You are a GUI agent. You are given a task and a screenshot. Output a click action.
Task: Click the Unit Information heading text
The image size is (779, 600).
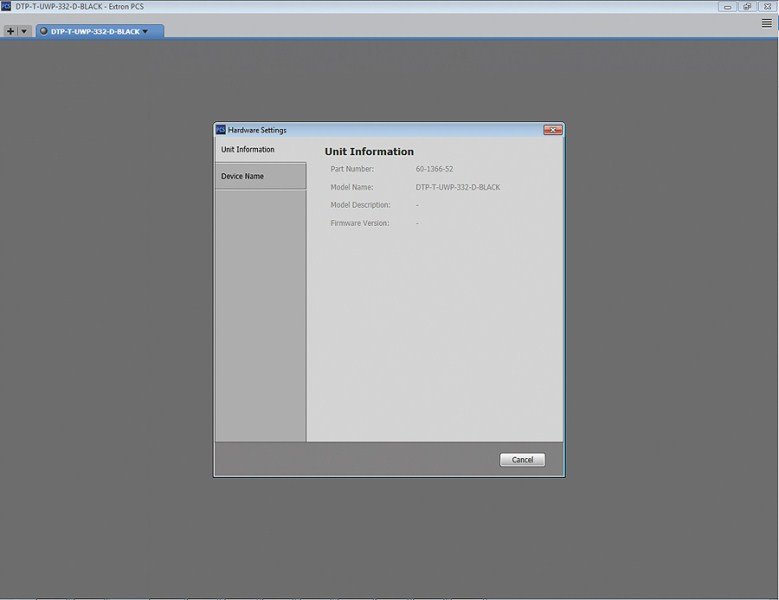pyautogui.click(x=369, y=151)
